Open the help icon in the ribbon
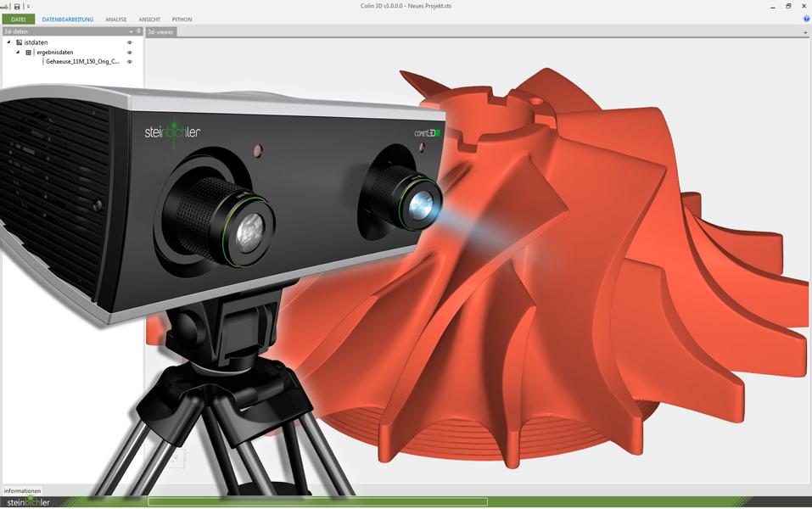Viewport: 812px width, 509px height. [x=806, y=20]
